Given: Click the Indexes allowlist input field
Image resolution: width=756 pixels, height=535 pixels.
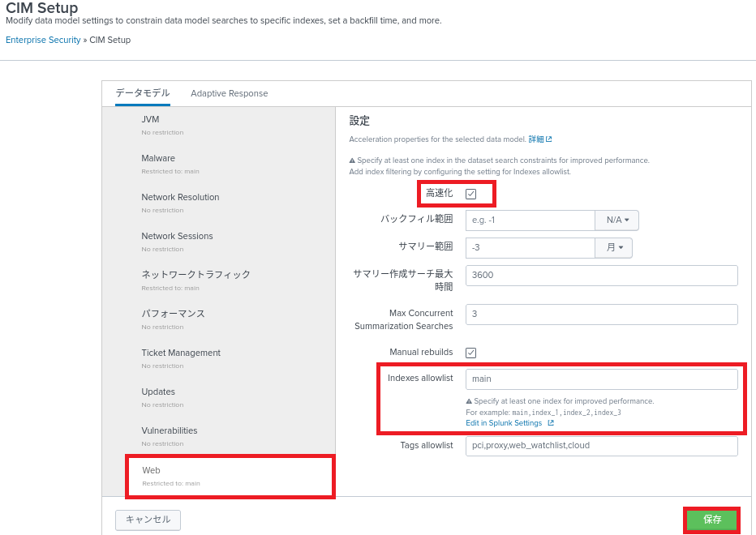Looking at the screenshot, I should pos(601,379).
